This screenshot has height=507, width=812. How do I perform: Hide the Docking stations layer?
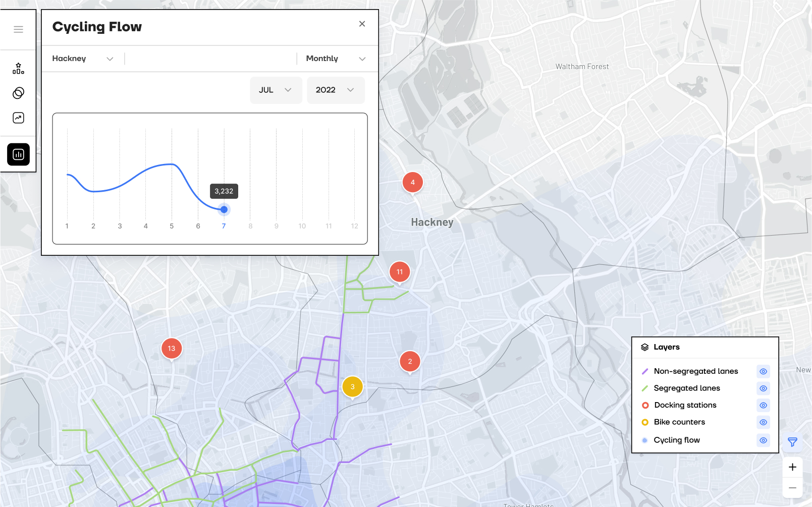763,405
